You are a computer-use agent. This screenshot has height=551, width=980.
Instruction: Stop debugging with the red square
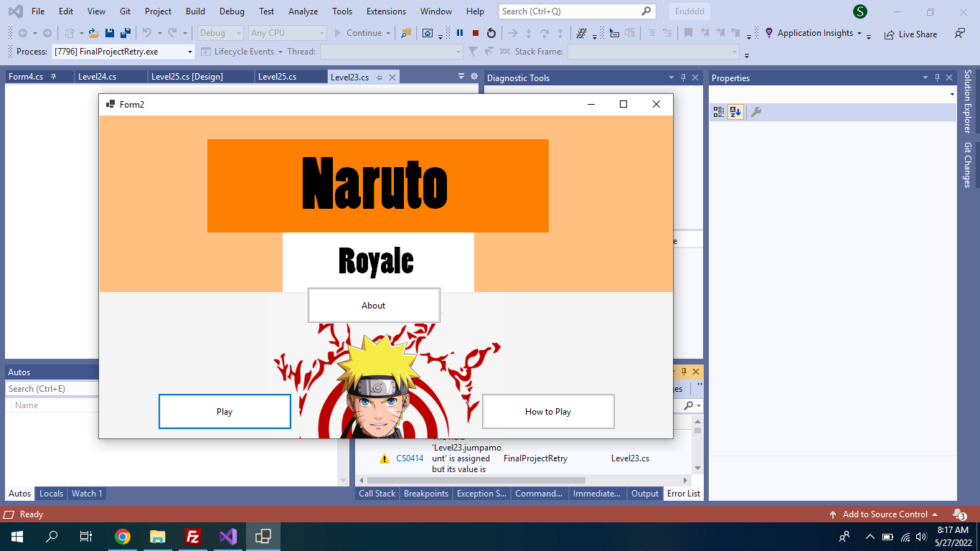click(x=475, y=33)
